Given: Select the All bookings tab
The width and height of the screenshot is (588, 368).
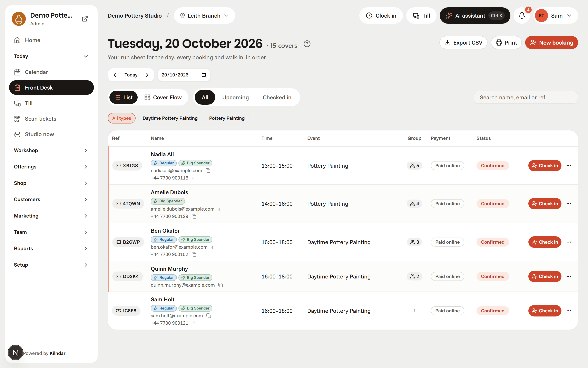Looking at the screenshot, I should 205,97.
